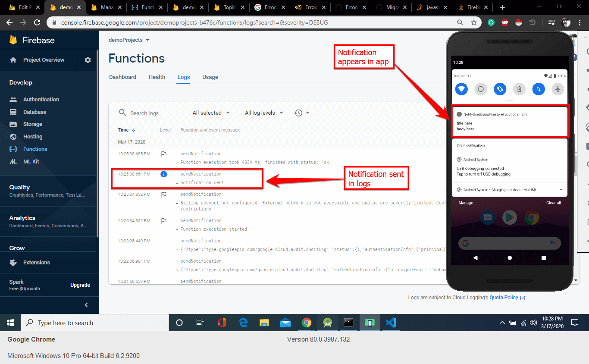Expand the Grow section

[x=17, y=248]
